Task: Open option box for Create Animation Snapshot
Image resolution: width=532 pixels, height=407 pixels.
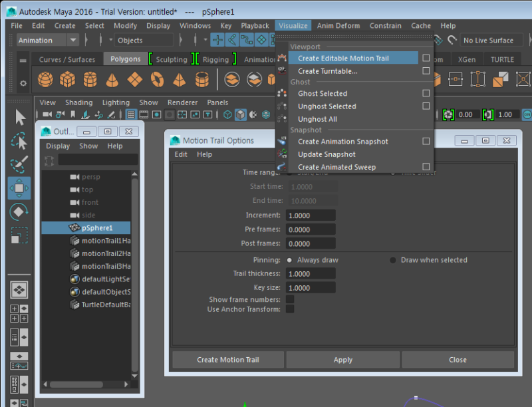Action: 426,141
